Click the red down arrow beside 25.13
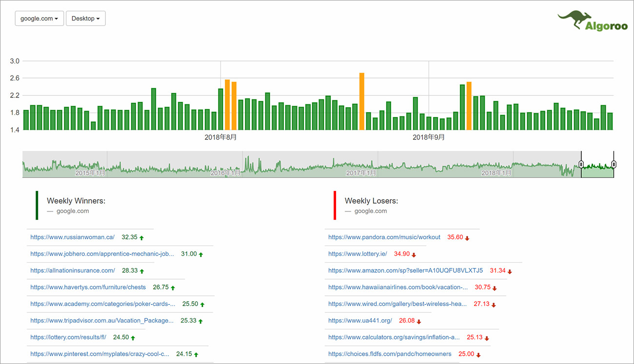 (x=487, y=338)
